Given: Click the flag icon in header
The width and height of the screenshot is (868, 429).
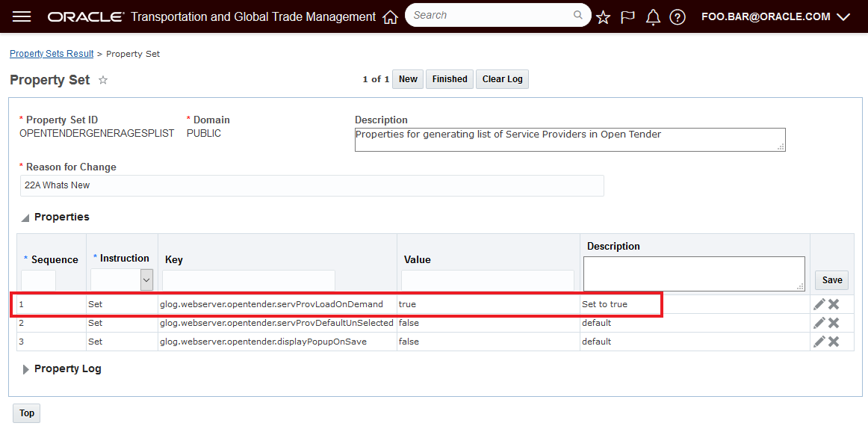Looking at the screenshot, I should [x=627, y=16].
